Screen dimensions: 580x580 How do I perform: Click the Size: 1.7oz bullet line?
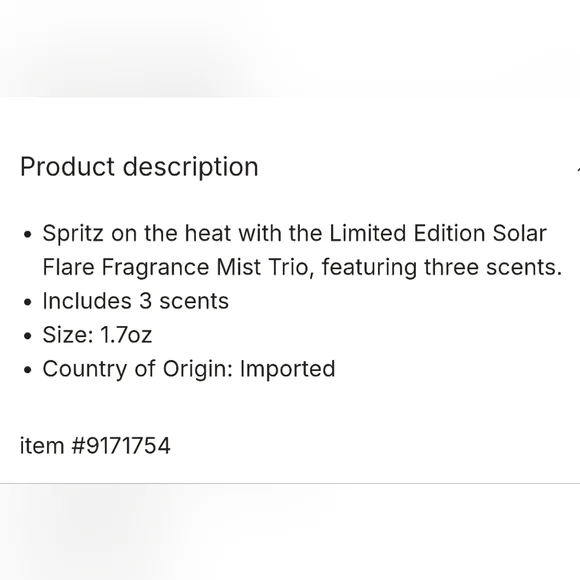[x=97, y=335]
